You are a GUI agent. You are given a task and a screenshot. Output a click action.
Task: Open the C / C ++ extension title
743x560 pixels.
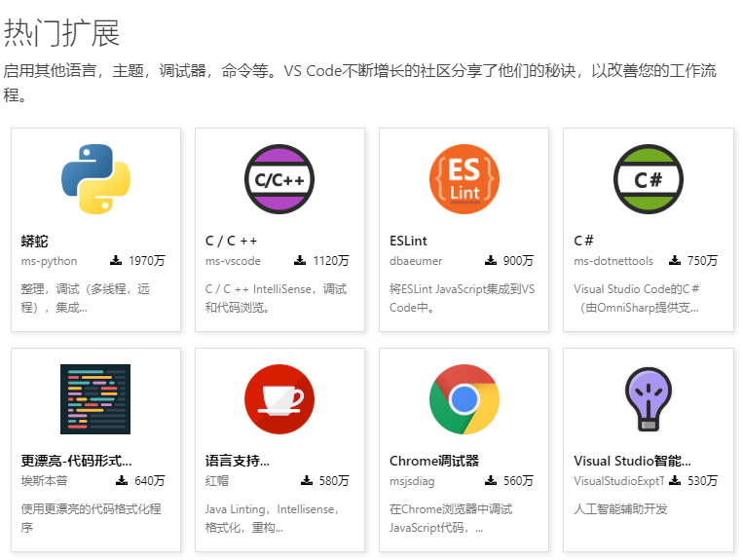tap(231, 241)
